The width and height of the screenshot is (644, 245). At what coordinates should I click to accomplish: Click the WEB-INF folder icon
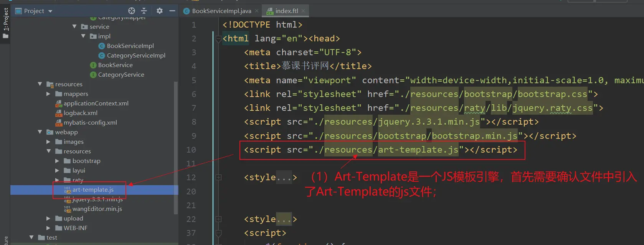click(59, 228)
